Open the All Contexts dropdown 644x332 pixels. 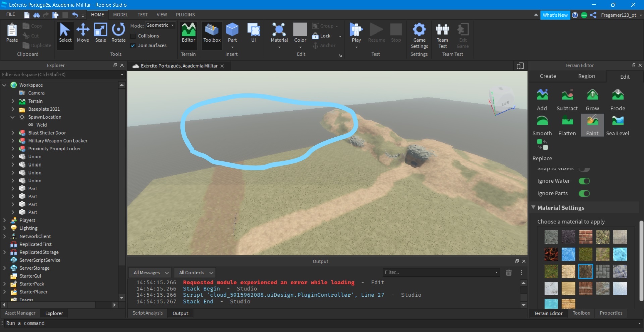195,273
